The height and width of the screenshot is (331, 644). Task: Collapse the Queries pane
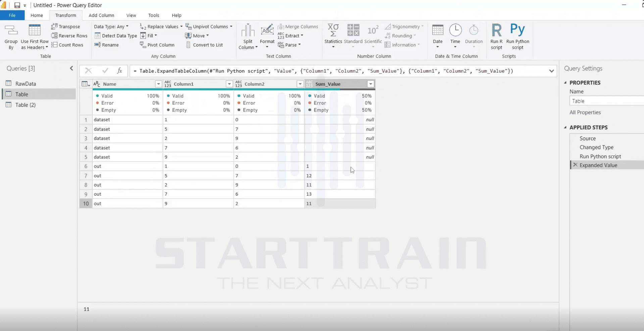click(x=71, y=68)
